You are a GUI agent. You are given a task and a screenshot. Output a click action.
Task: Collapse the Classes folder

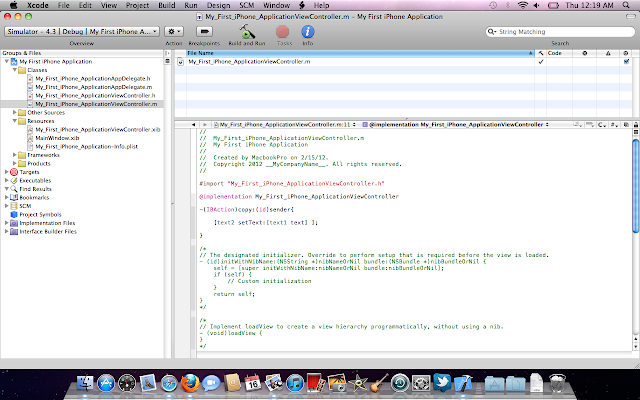14,70
